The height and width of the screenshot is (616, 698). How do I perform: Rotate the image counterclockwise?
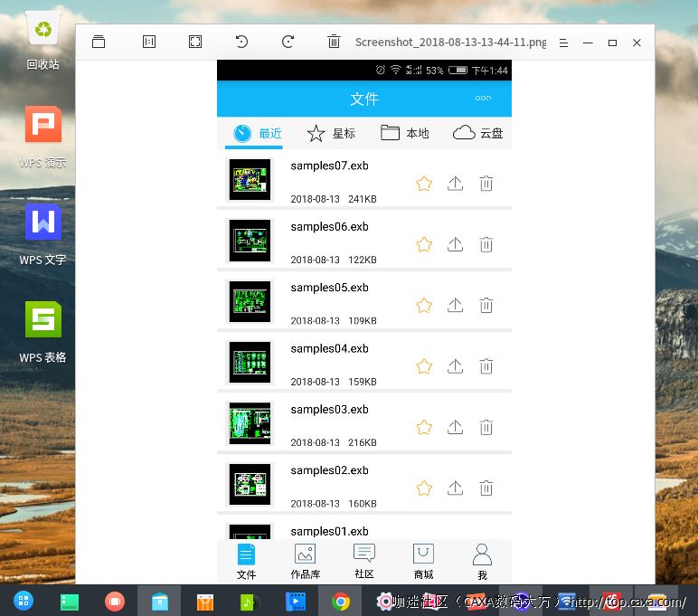[x=241, y=42]
